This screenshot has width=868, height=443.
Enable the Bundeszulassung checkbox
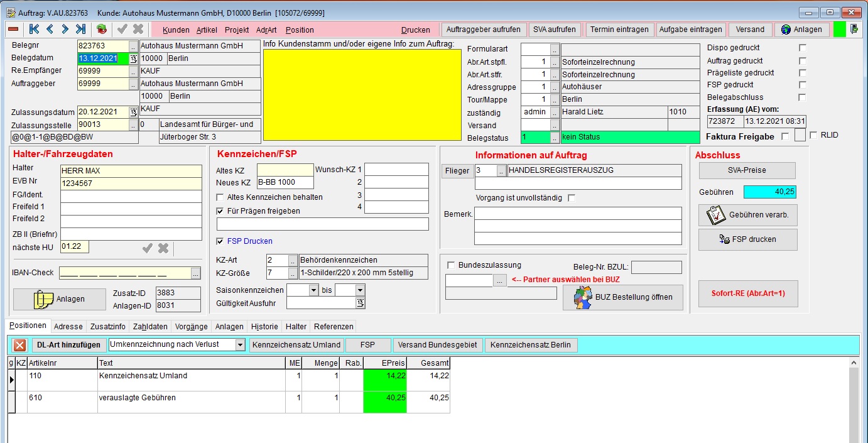pos(451,265)
